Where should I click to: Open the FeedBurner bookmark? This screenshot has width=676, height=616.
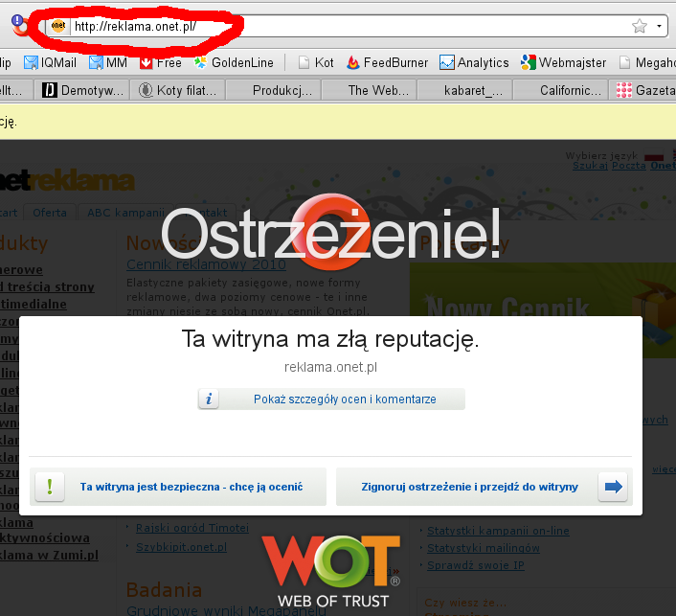coord(387,63)
